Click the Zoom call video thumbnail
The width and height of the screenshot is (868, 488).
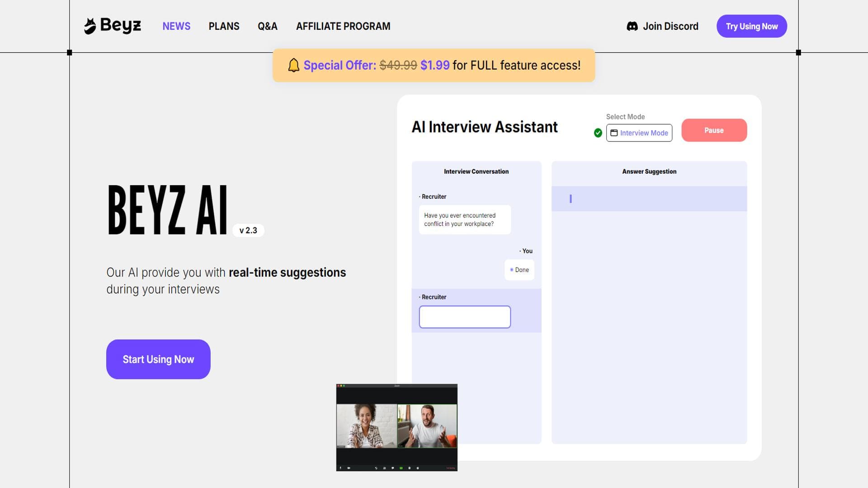tap(397, 427)
